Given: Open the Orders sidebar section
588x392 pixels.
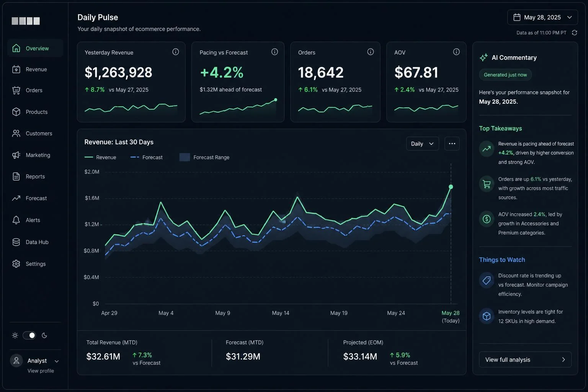Looking at the screenshot, I should click(x=35, y=90).
